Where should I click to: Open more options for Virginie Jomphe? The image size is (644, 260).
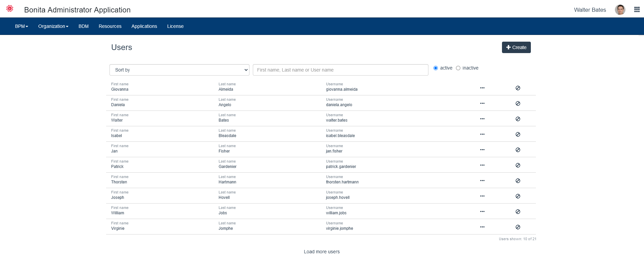(x=482, y=227)
